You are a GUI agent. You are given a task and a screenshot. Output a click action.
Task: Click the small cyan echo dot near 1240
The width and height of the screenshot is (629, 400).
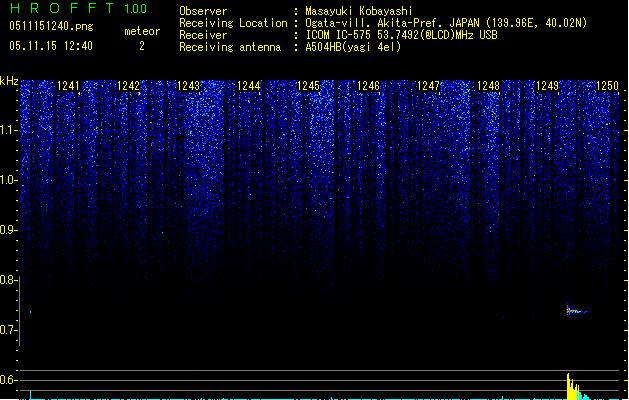click(x=30, y=312)
